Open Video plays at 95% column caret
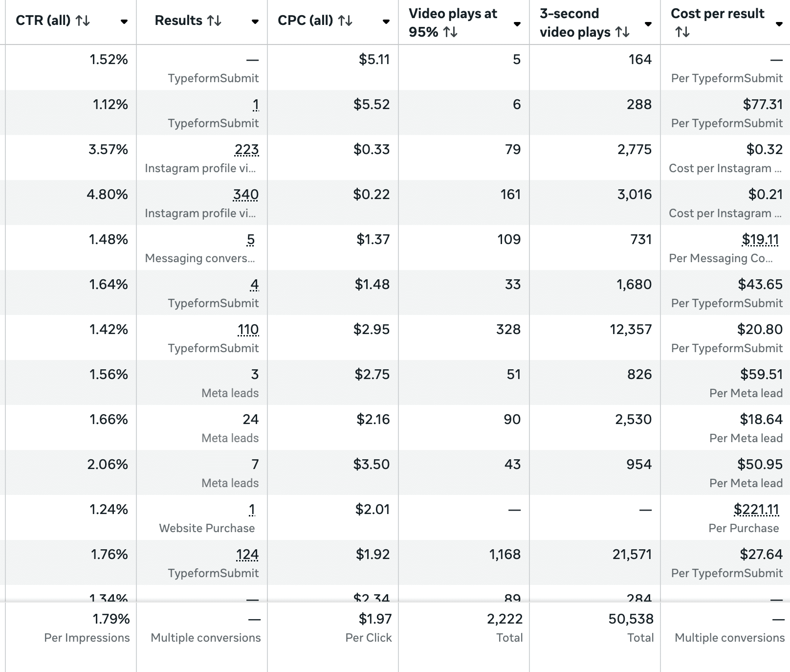The image size is (790, 672). [517, 24]
